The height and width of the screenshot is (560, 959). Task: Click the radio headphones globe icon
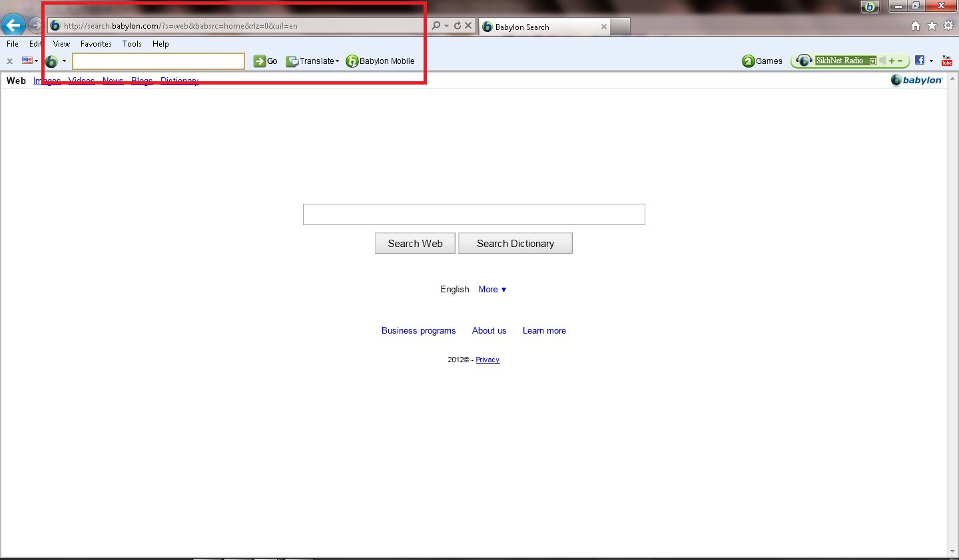804,61
